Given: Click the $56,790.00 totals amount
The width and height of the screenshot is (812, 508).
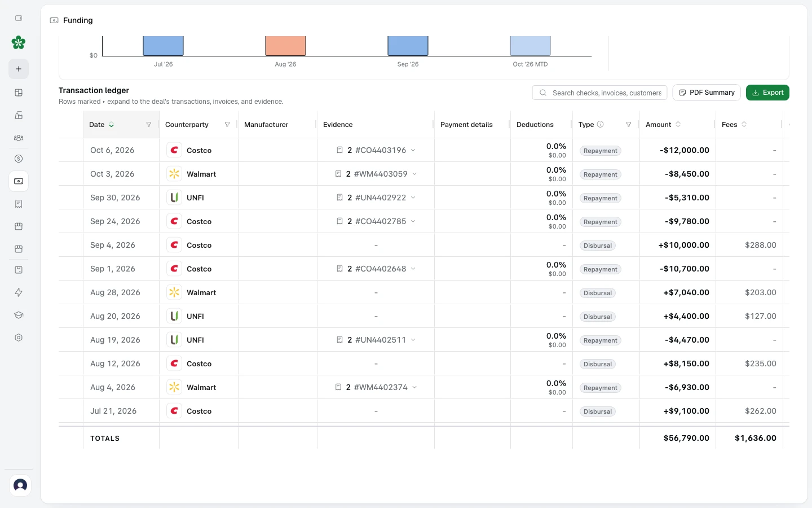Looking at the screenshot, I should click(x=686, y=438).
